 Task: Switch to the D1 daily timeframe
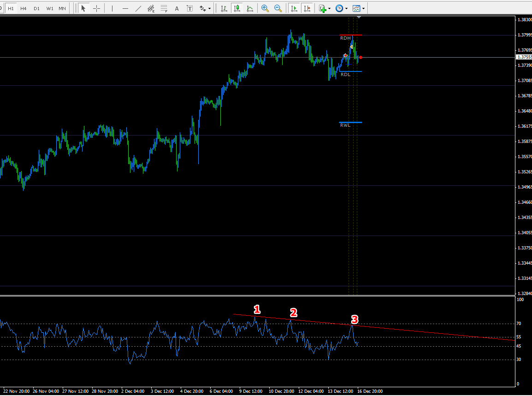(36, 8)
